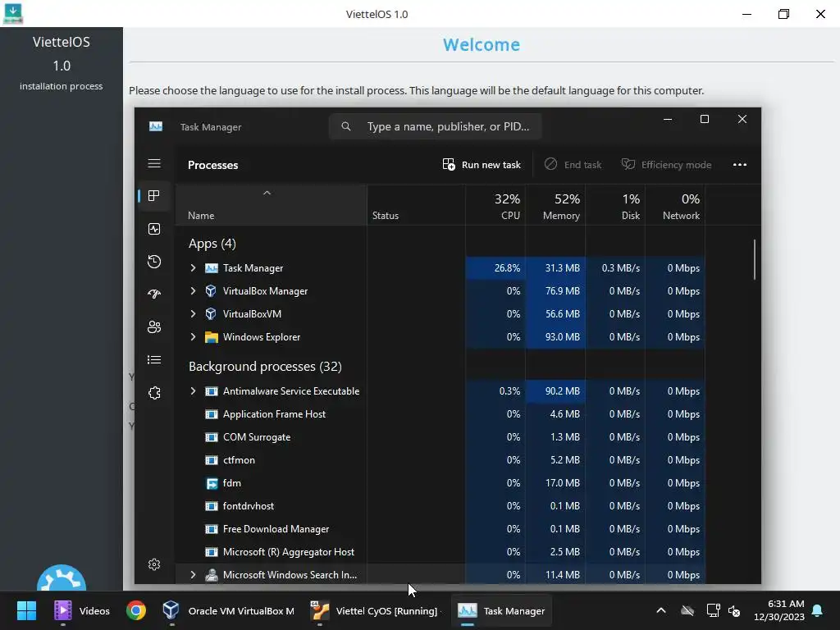Select the fontdrvhost process row
Screen dimensions: 840x630
pyautogui.click(x=441, y=505)
